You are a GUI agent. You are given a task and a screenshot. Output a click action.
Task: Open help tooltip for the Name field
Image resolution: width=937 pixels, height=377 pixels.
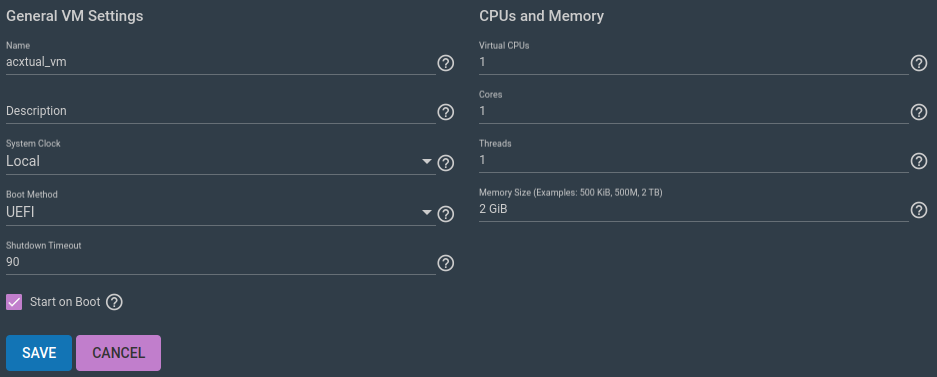tap(445, 63)
